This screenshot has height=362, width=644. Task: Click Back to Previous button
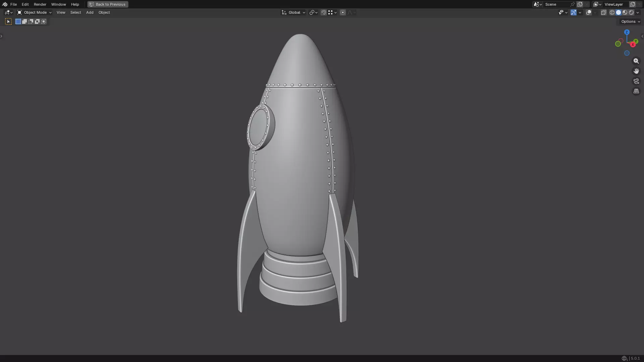point(108,4)
